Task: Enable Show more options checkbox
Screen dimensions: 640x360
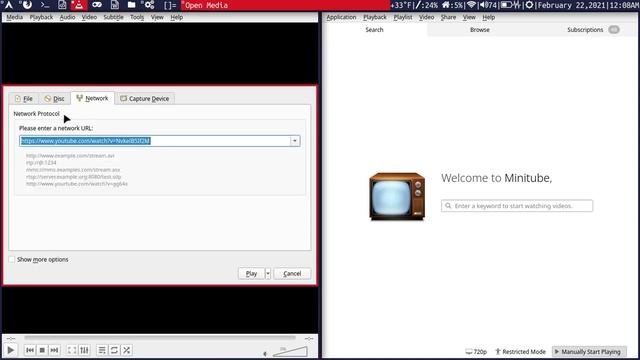Action: (x=12, y=260)
